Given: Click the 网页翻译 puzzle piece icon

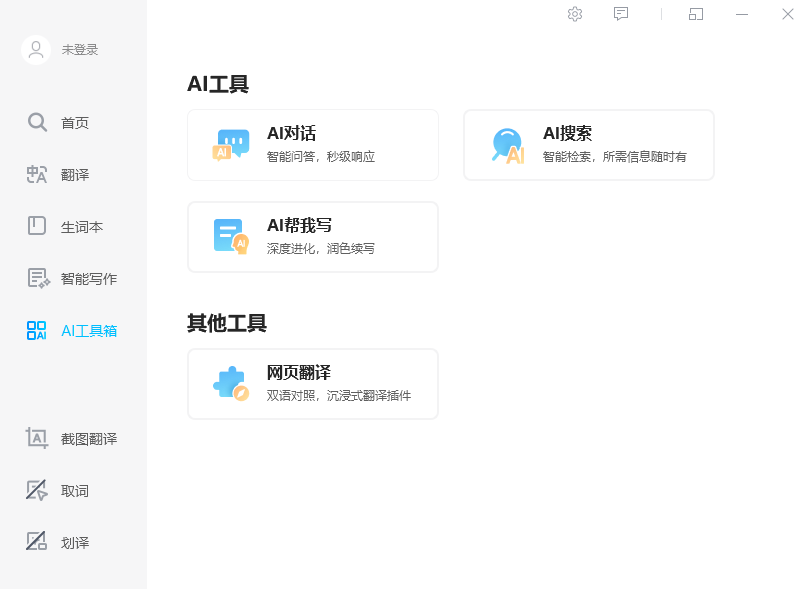Looking at the screenshot, I should click(231, 384).
